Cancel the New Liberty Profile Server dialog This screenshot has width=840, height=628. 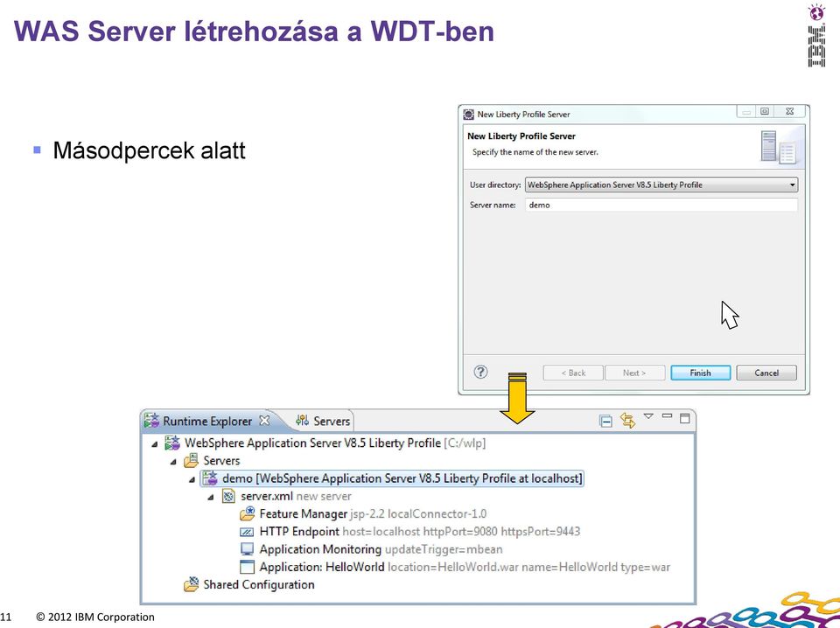pyautogui.click(x=766, y=373)
